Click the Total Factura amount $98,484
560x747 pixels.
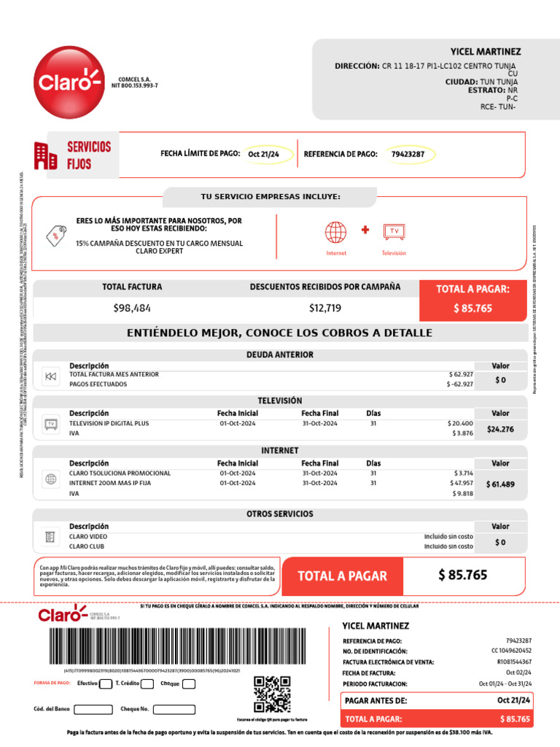tap(132, 309)
